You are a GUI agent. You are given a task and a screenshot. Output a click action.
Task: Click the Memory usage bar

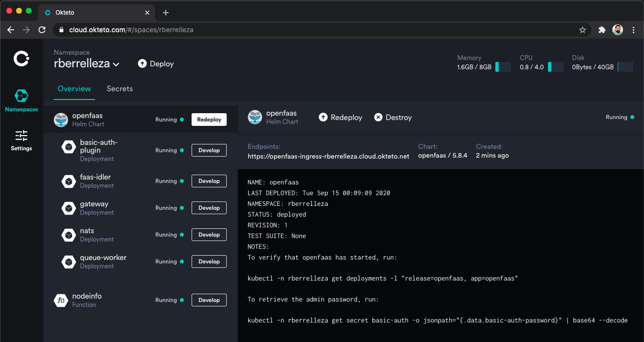tap(503, 67)
